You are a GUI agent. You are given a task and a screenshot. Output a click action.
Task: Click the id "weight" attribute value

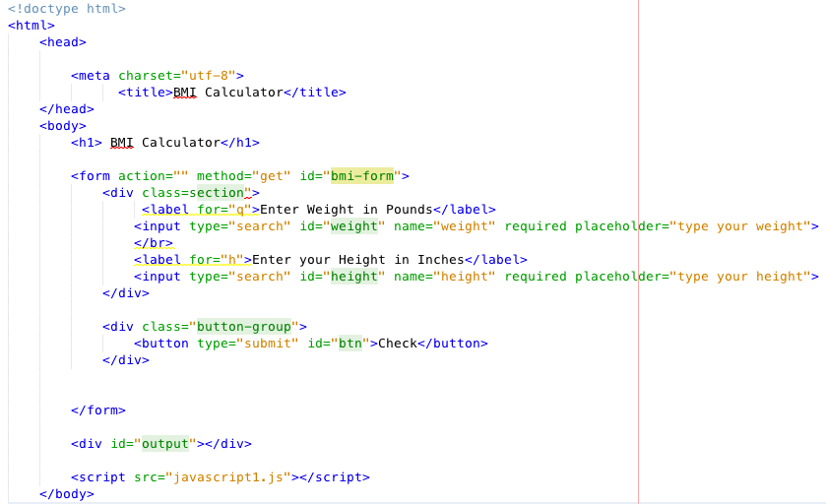click(354, 226)
